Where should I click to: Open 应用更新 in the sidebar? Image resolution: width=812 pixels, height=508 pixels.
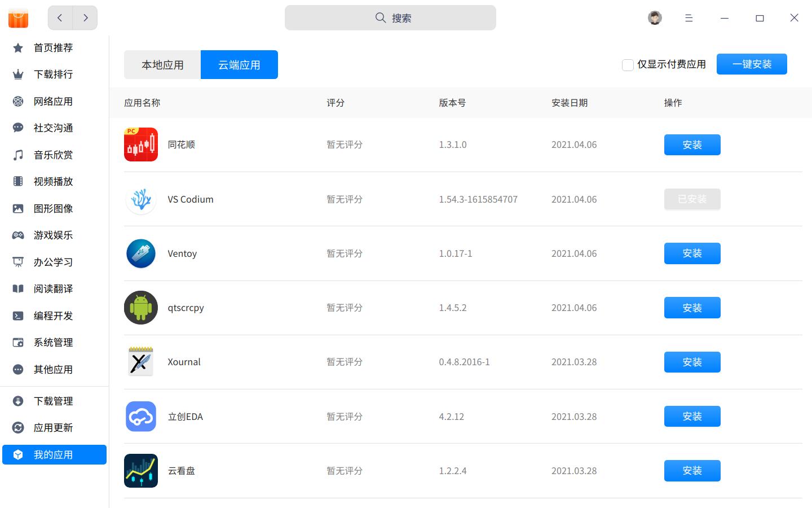(x=54, y=428)
